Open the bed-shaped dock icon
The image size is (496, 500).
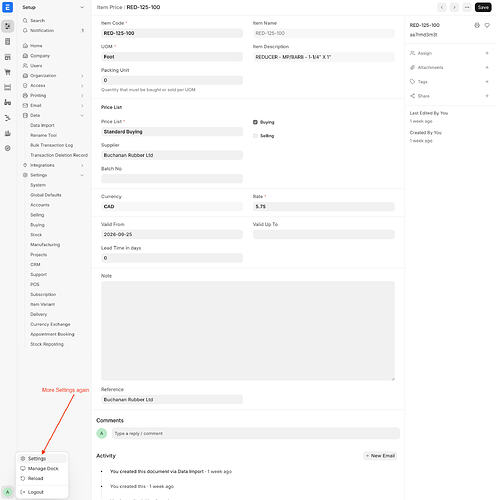(7, 87)
